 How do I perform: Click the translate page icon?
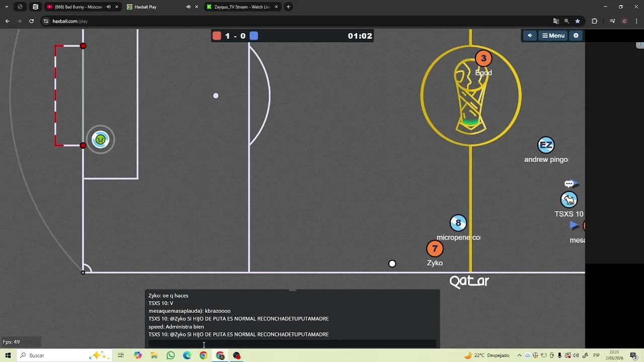coord(556,21)
